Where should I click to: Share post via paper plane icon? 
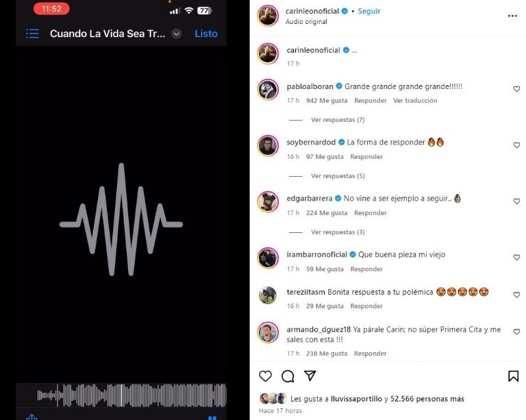pos(310,375)
